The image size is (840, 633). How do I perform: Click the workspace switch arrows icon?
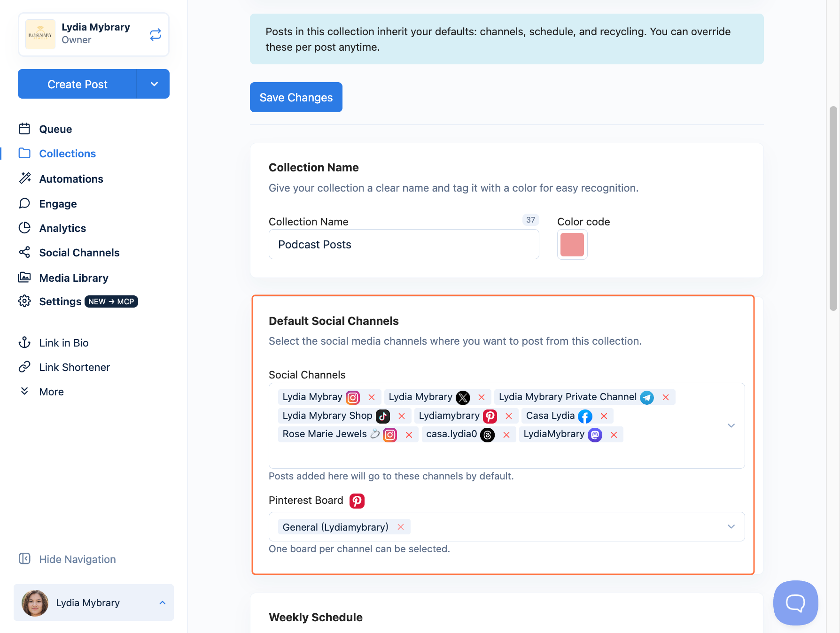[x=156, y=34]
